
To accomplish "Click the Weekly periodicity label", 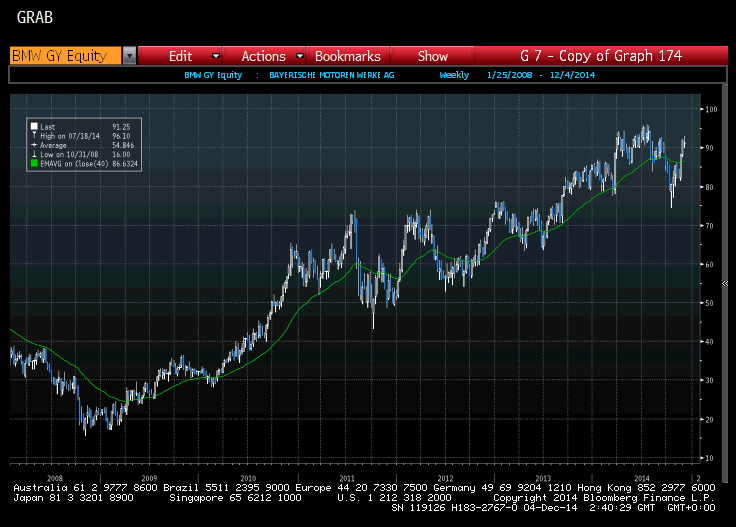I will pyautogui.click(x=455, y=75).
